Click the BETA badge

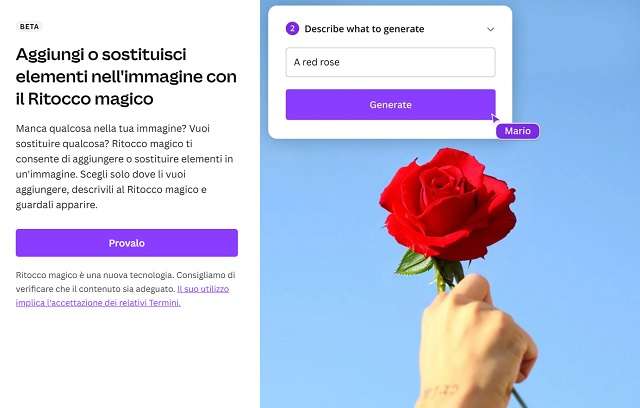pyautogui.click(x=29, y=27)
